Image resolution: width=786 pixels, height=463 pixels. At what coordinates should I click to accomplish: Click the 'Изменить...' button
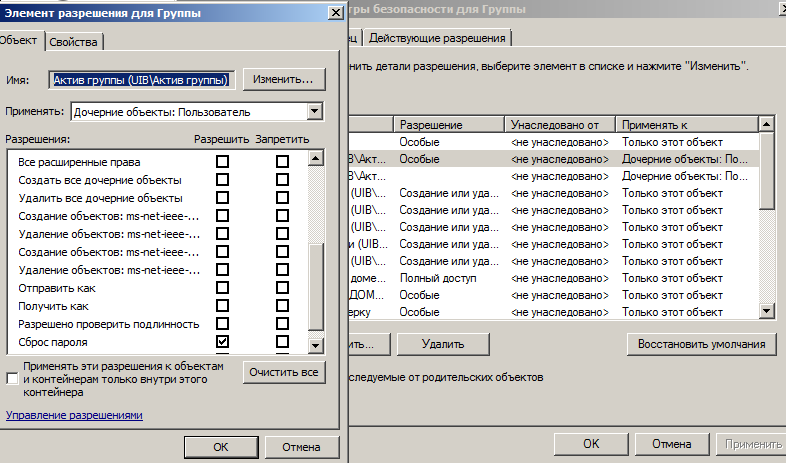click(283, 78)
